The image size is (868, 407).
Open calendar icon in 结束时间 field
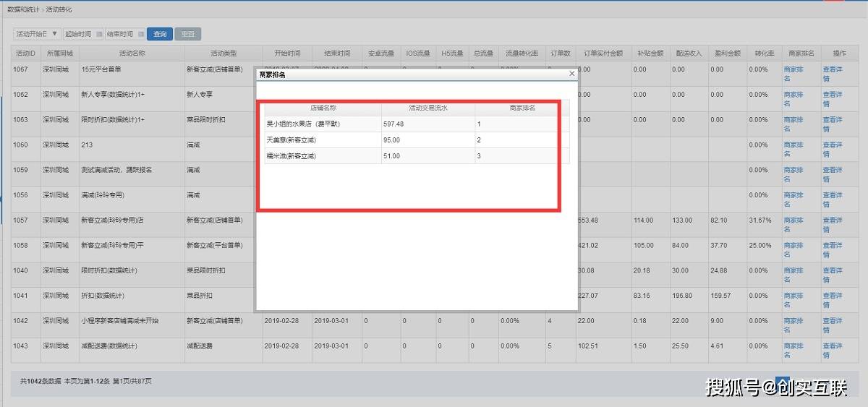(140, 34)
